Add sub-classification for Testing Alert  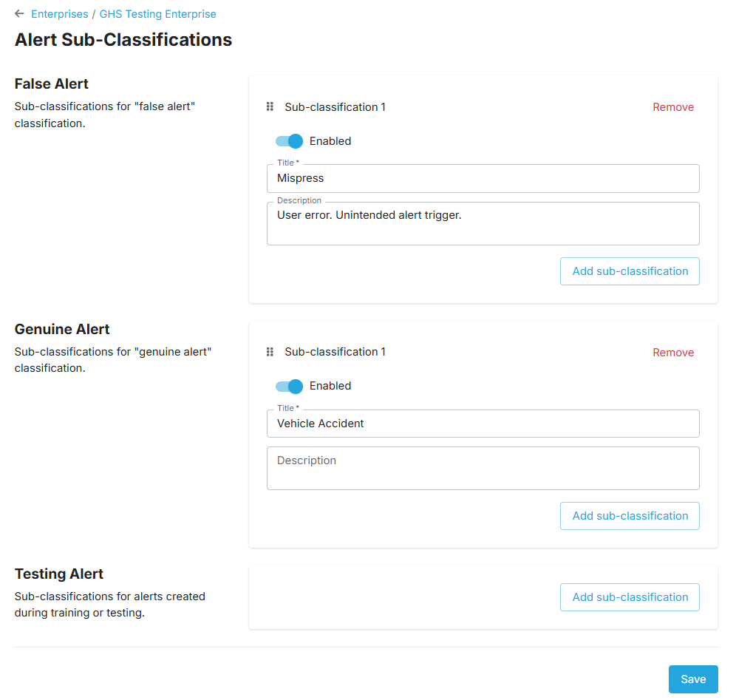point(630,597)
